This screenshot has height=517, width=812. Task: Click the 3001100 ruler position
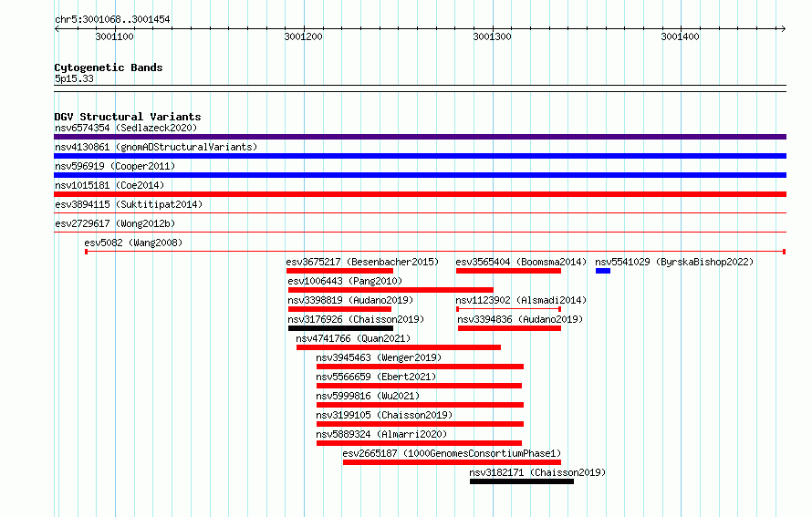[x=114, y=36]
